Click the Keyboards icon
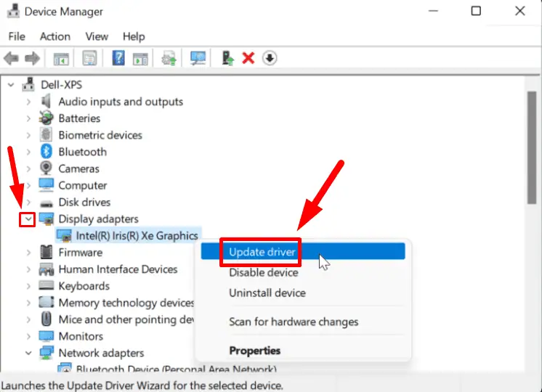The width and height of the screenshot is (542, 392). tap(46, 285)
